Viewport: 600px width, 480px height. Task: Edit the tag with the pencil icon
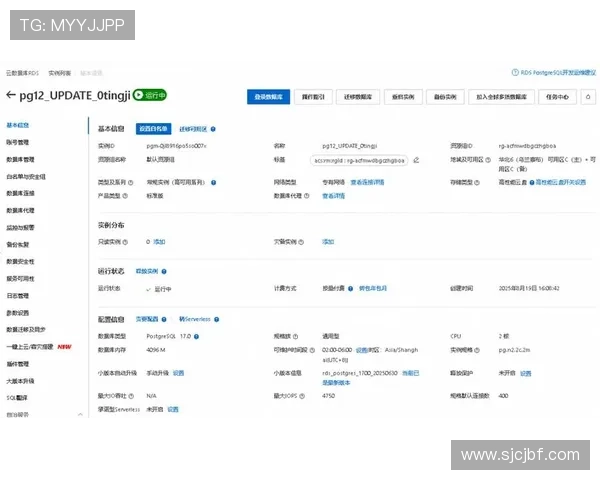click(x=416, y=160)
